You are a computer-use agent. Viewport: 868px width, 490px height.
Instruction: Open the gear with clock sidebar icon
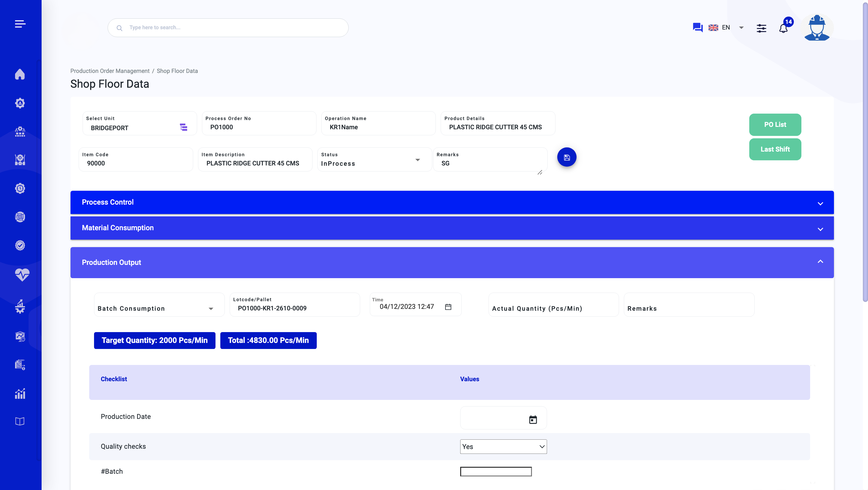click(x=20, y=188)
